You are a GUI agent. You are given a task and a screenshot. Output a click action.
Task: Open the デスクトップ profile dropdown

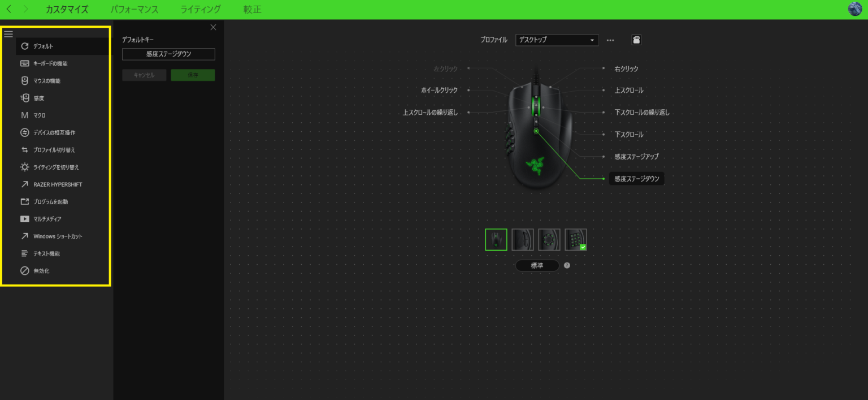557,40
